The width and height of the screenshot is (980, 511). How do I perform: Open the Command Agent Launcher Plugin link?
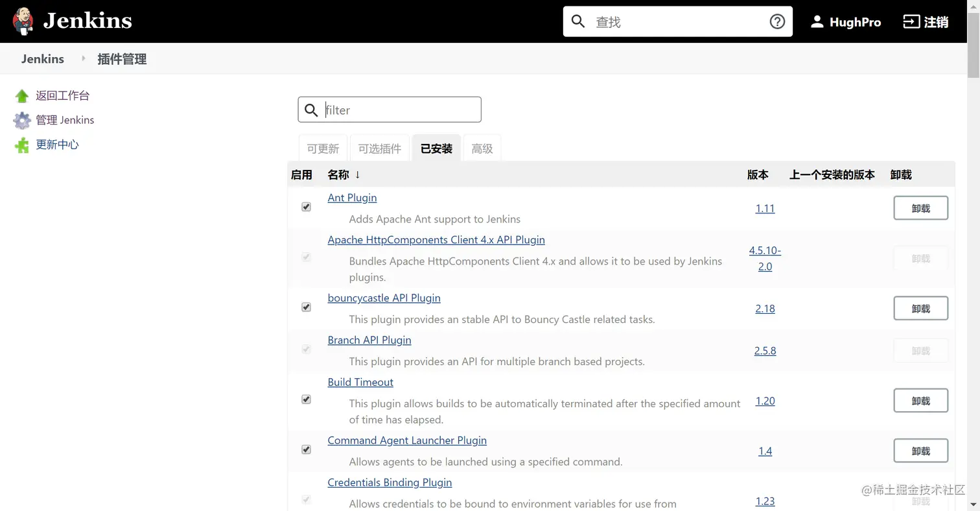[407, 441]
